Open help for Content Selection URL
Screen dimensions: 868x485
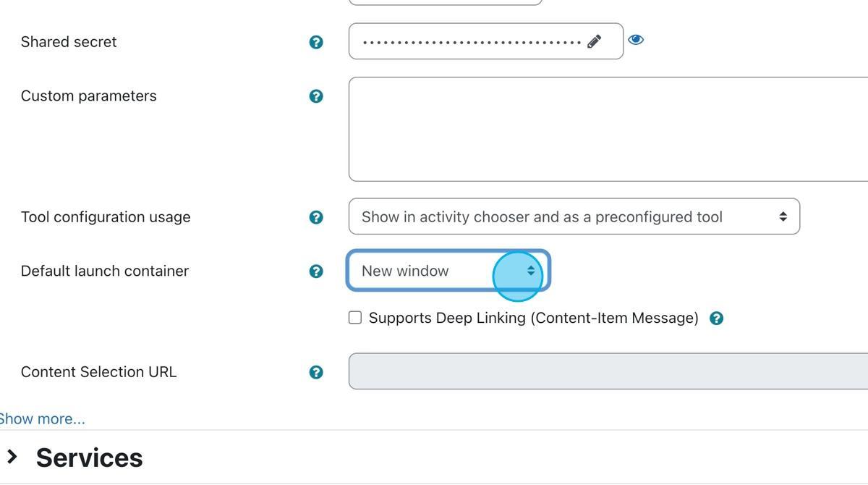click(316, 371)
